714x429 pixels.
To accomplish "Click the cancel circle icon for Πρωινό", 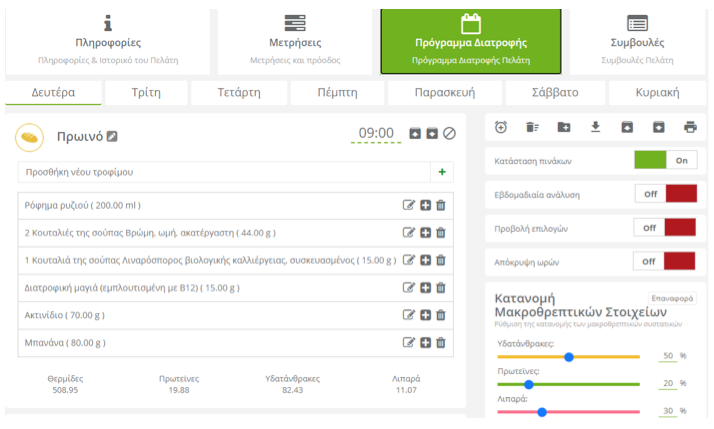I will (449, 133).
